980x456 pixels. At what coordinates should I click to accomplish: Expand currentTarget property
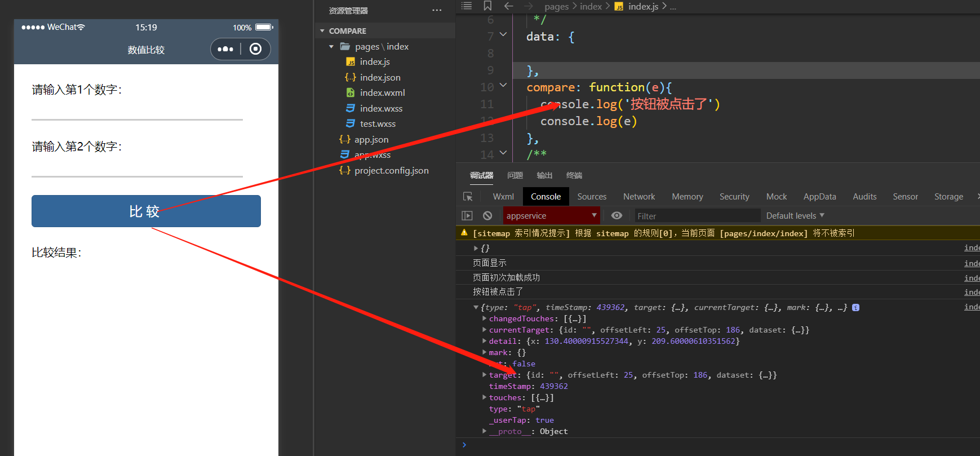click(484, 330)
